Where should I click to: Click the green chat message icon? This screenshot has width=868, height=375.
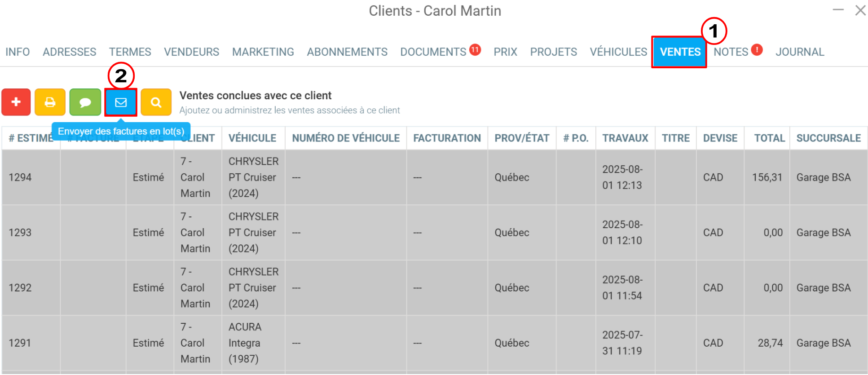(85, 102)
